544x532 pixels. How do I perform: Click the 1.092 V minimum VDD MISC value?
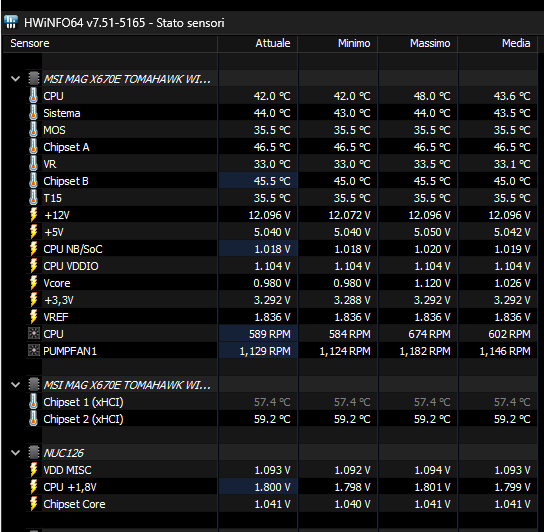click(x=352, y=470)
